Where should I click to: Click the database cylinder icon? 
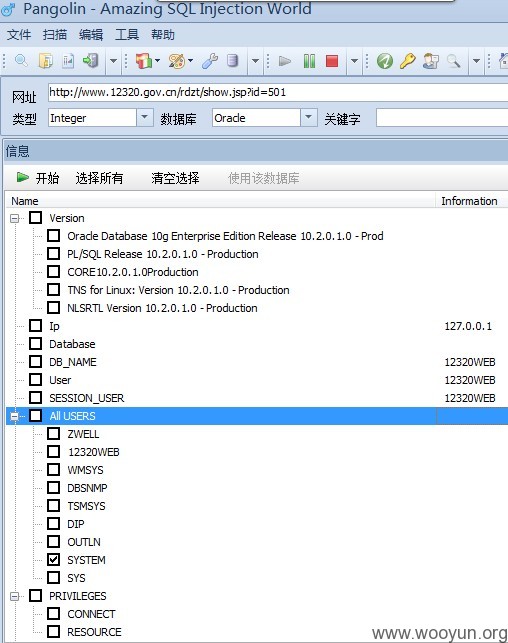pos(232,61)
